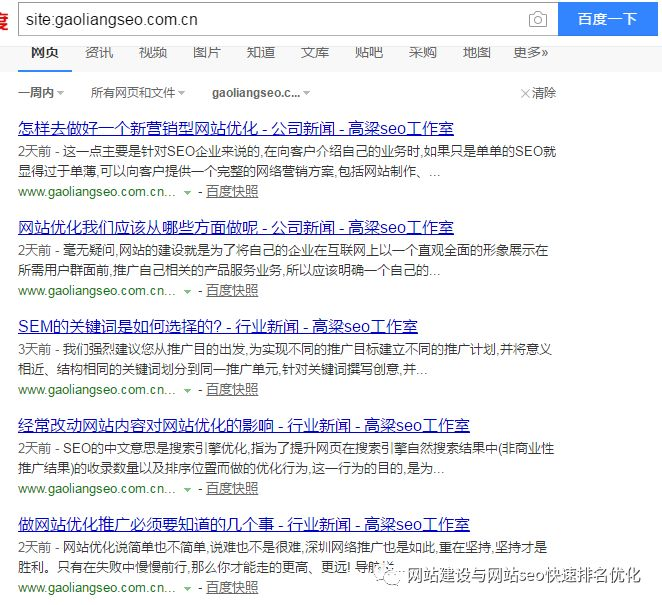
Task: Open 百度快照 for 怎样去做好 result
Action: [x=232, y=192]
